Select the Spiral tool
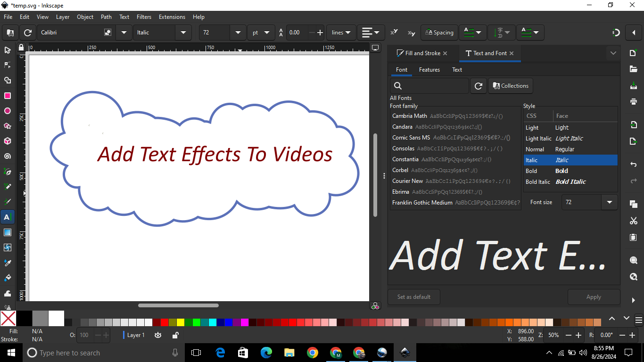Screen dimensions: 644x362 click(x=8, y=156)
